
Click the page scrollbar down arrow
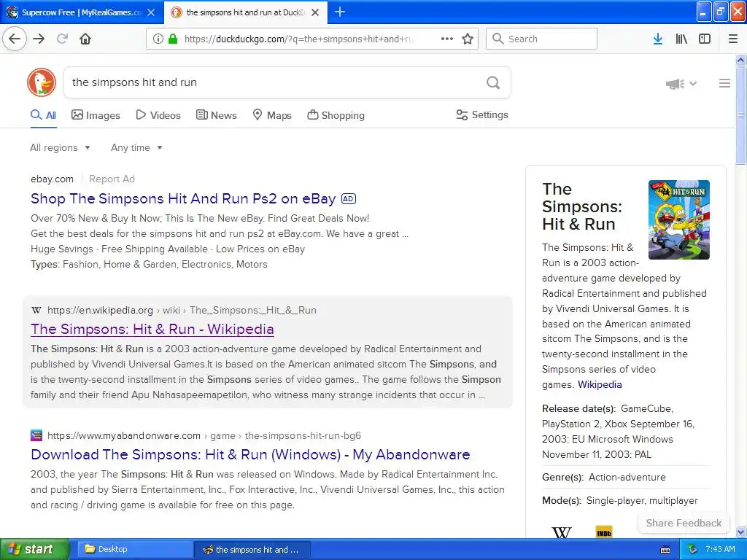[740, 532]
